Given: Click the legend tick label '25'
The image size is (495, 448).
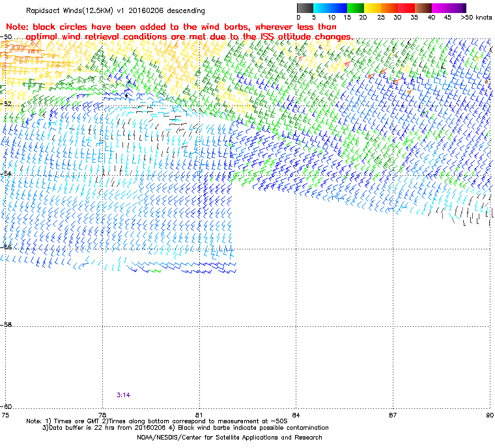Looking at the screenshot, I should click(x=381, y=18).
